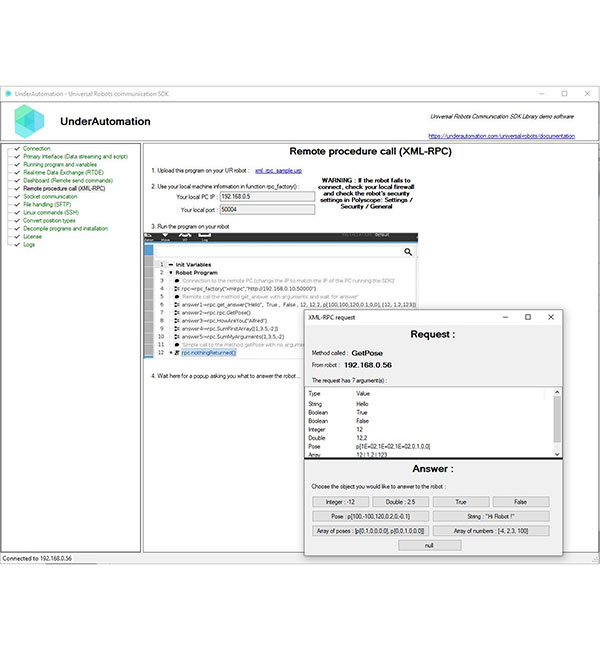Click the Connected to 192.168.0.56 status
Image resolution: width=600 pixels, height=650 pixels.
[x=37, y=558]
